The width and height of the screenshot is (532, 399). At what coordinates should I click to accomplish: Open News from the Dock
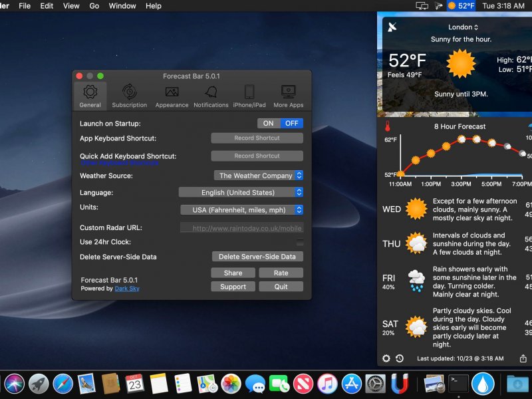pos(303,384)
